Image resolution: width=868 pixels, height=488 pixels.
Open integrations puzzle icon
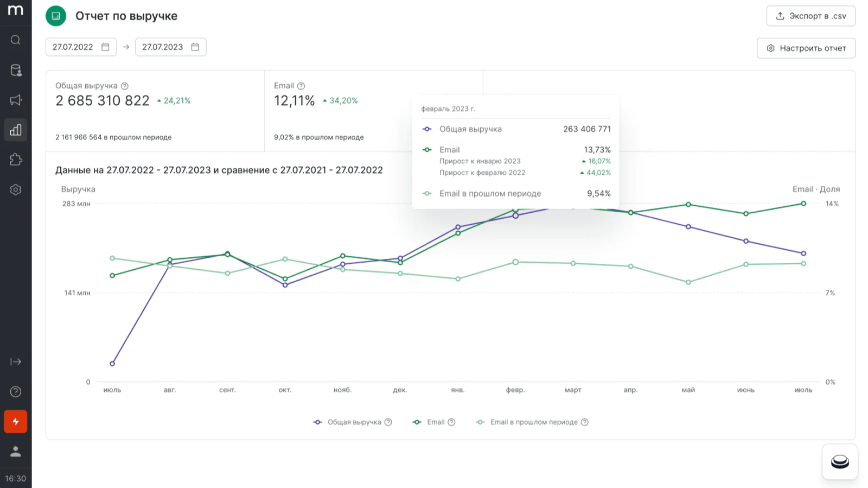[x=16, y=160]
